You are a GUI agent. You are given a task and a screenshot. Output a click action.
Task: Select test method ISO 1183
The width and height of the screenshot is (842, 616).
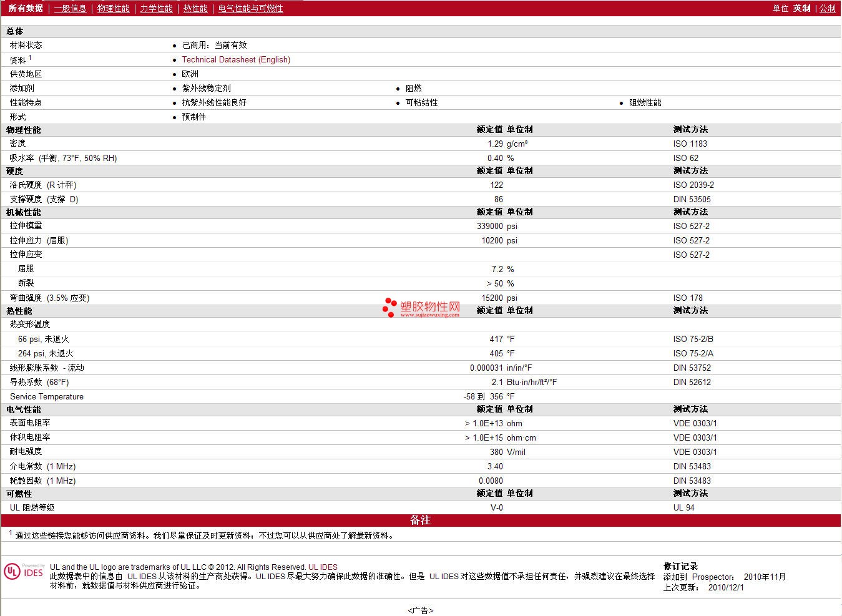point(690,144)
